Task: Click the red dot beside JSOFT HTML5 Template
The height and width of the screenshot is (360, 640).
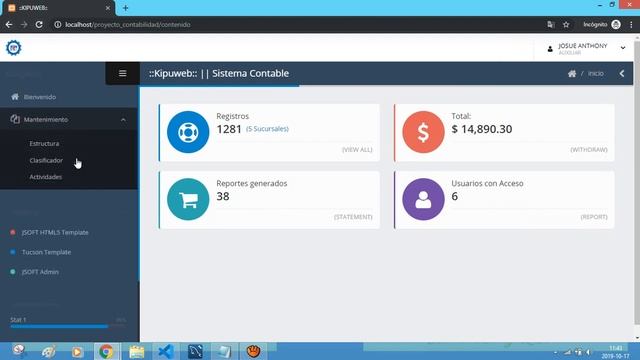Action: 13,232
